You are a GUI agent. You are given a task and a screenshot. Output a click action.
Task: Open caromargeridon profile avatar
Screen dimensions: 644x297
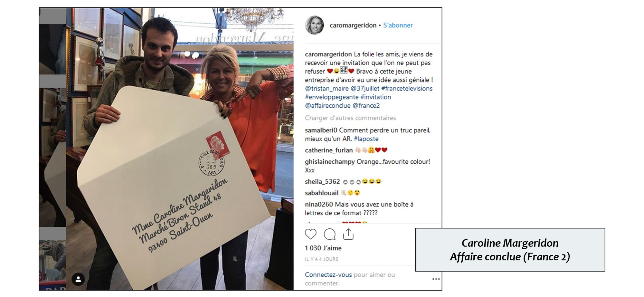315,25
